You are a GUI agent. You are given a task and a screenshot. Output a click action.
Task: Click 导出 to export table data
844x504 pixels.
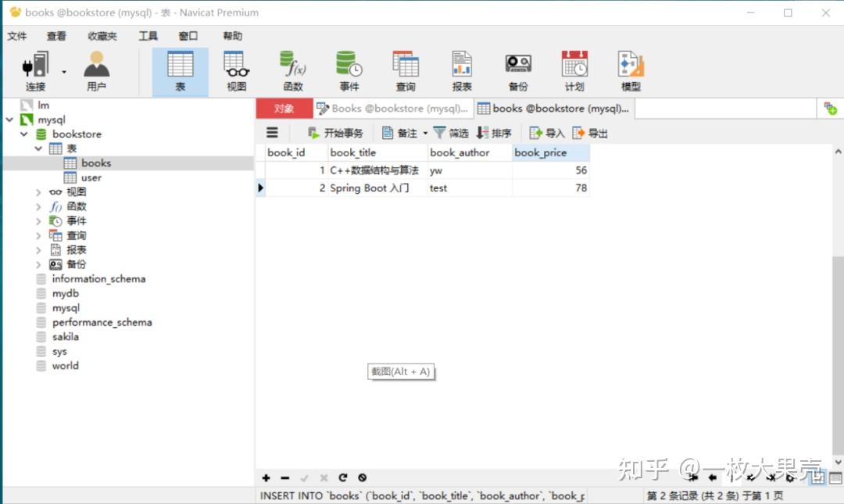tap(592, 132)
